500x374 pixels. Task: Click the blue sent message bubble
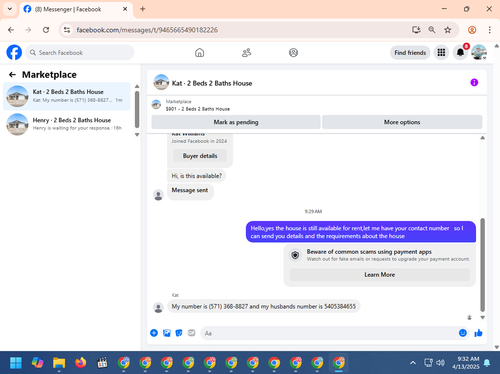pos(361,232)
